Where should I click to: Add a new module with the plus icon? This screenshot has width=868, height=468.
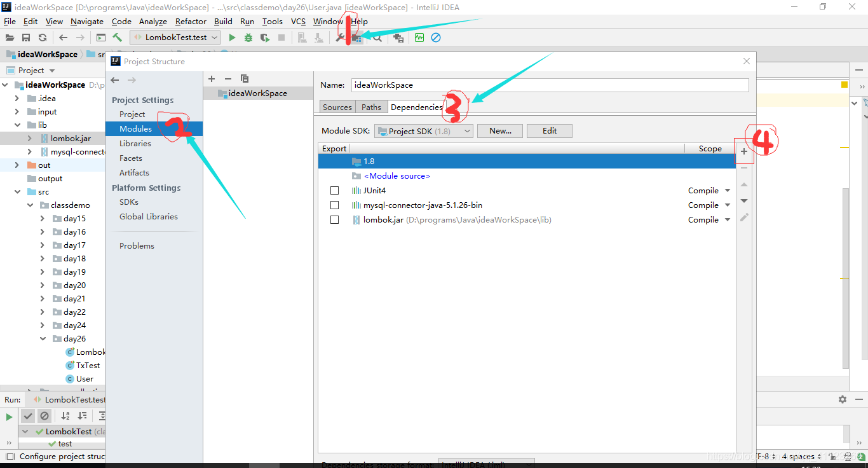(x=212, y=78)
